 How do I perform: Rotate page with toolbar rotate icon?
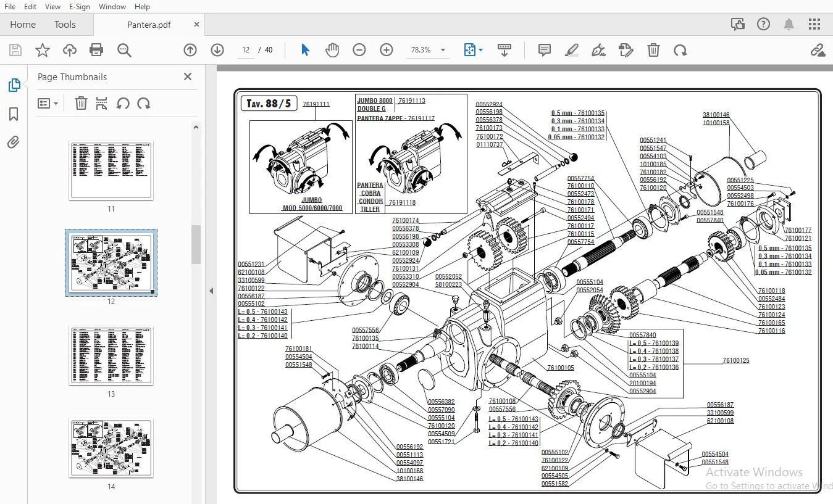point(680,50)
